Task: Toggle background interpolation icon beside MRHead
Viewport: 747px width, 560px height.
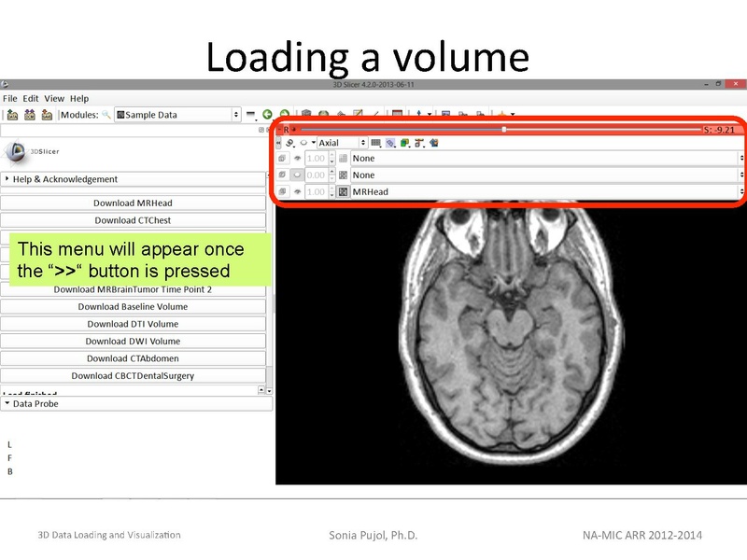Action: coord(343,192)
